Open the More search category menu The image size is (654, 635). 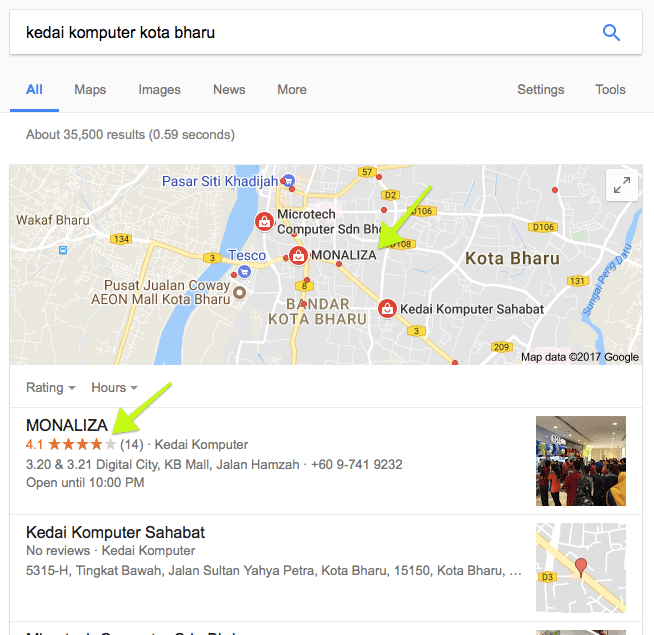(292, 90)
